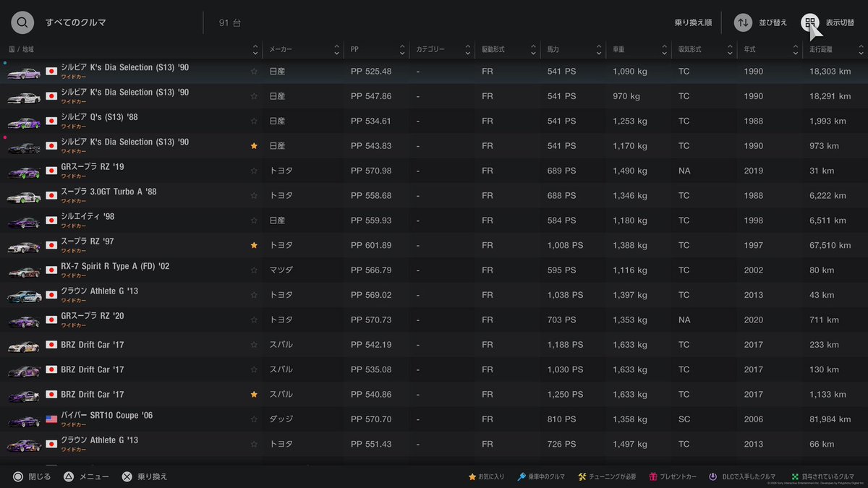Click the お気に入り star legend icon
The width and height of the screenshot is (868, 488).
click(472, 476)
